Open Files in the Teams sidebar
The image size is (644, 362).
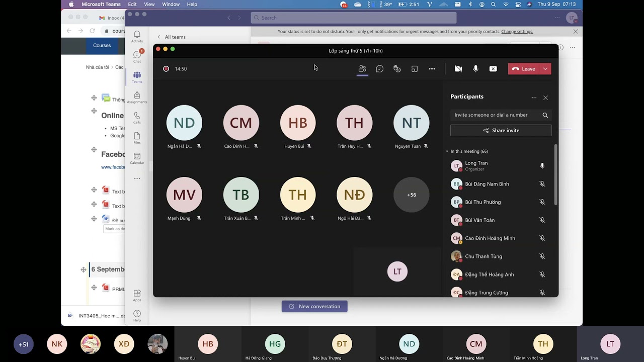(137, 138)
